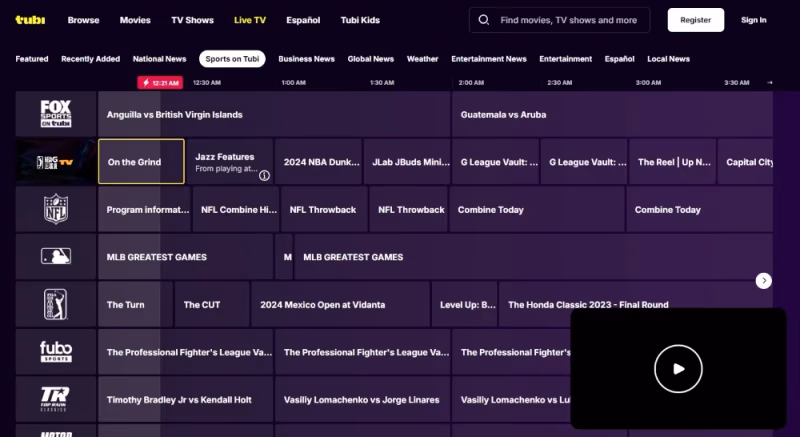Select the 2024 NBA Dunk program
Image resolution: width=800 pixels, height=437 pixels.
[318, 162]
